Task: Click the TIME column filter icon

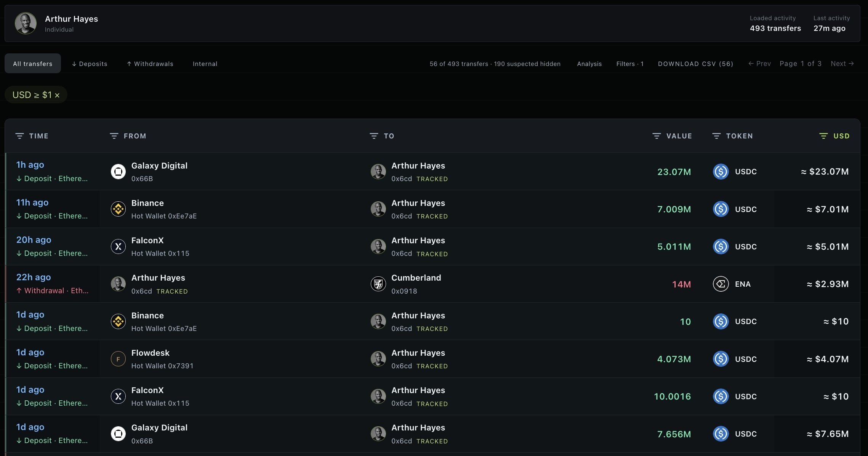Action: (x=19, y=136)
